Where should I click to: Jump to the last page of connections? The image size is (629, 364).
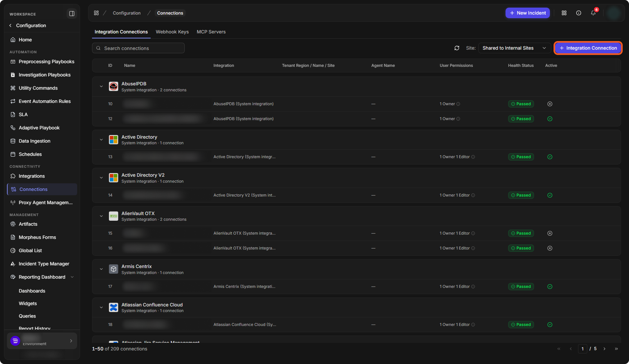pos(616,349)
